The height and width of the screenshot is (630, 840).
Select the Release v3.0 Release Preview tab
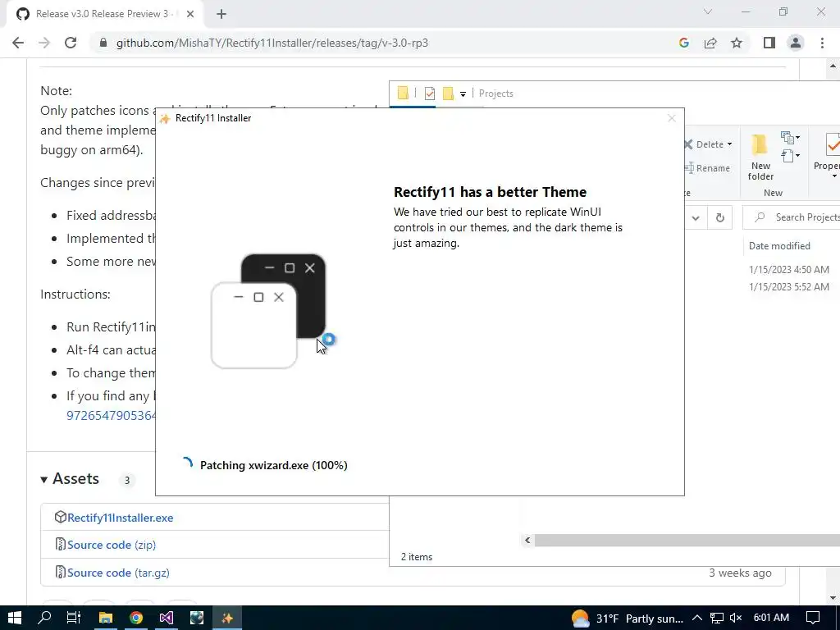(x=104, y=15)
